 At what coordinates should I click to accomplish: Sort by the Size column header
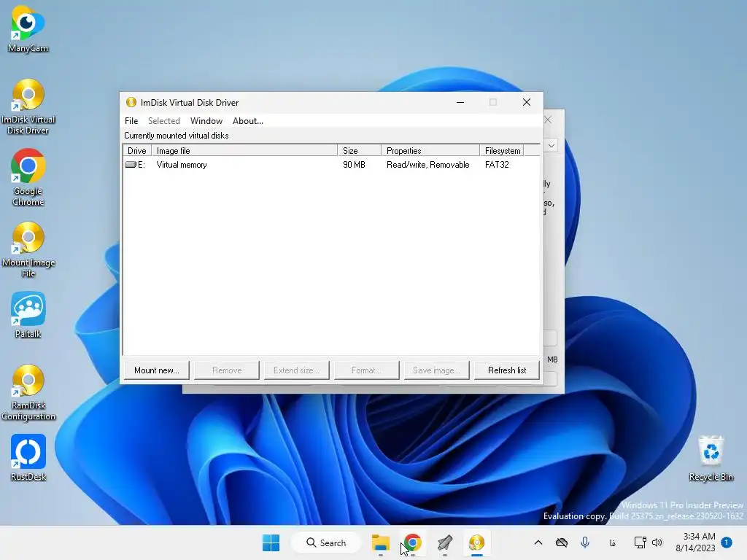[359, 151]
